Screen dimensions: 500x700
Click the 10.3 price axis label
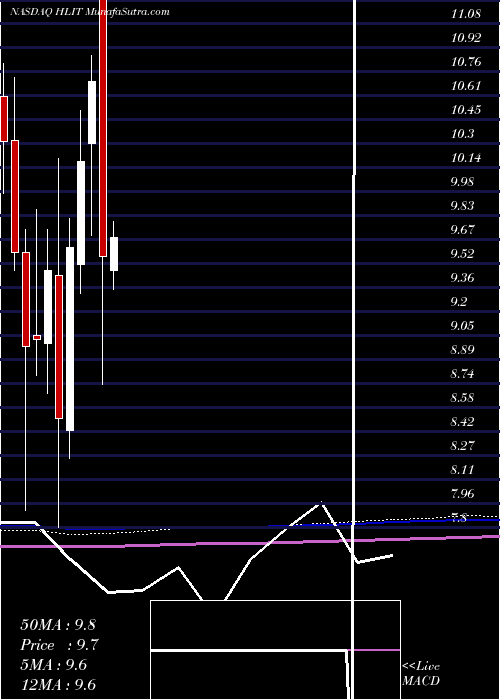(462, 134)
